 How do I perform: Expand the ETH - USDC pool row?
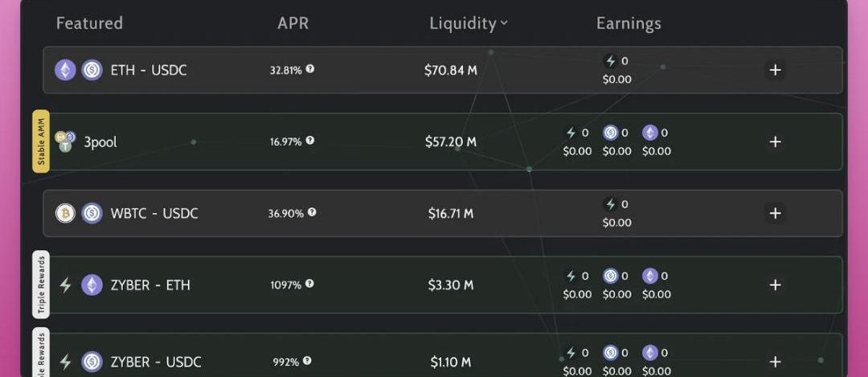[x=775, y=70]
